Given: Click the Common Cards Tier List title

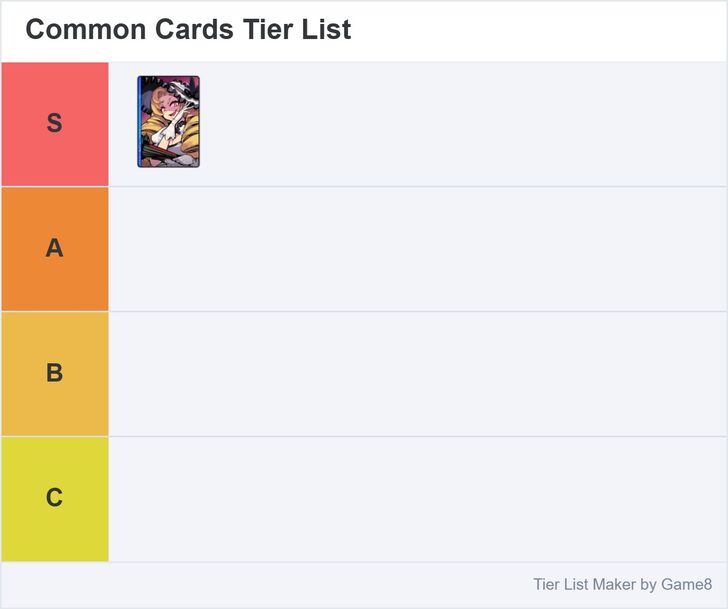Looking at the screenshot, I should pyautogui.click(x=188, y=30).
